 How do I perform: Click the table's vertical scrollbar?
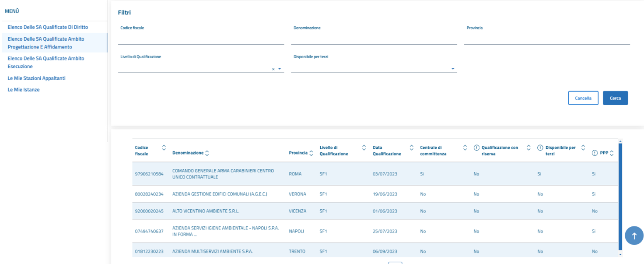pos(620,197)
